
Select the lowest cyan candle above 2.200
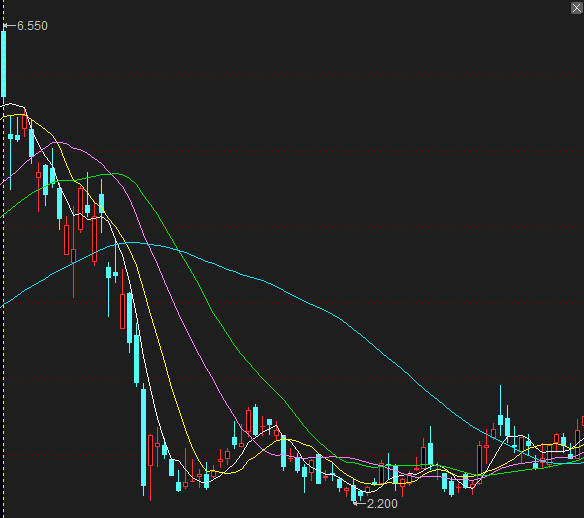353,492
